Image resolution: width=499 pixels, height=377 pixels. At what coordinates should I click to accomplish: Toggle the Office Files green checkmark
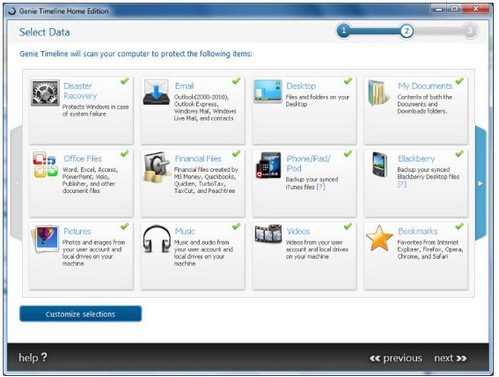(x=125, y=153)
